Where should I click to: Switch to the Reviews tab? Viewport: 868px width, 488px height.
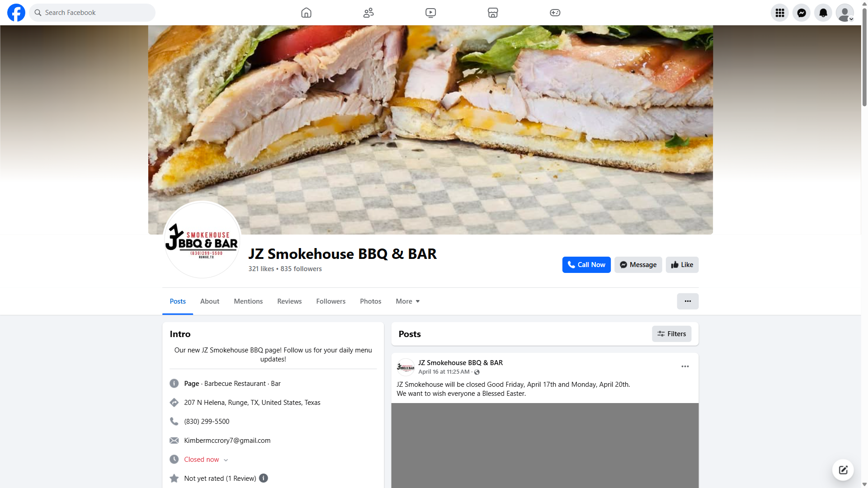point(289,301)
